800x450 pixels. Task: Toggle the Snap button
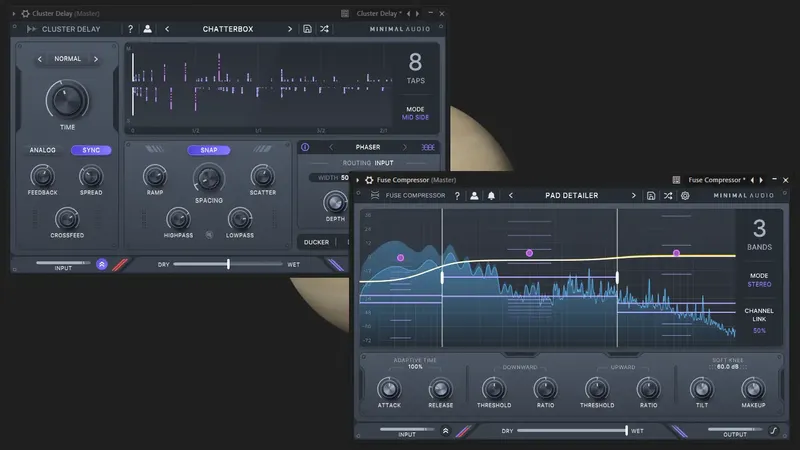[209, 150]
